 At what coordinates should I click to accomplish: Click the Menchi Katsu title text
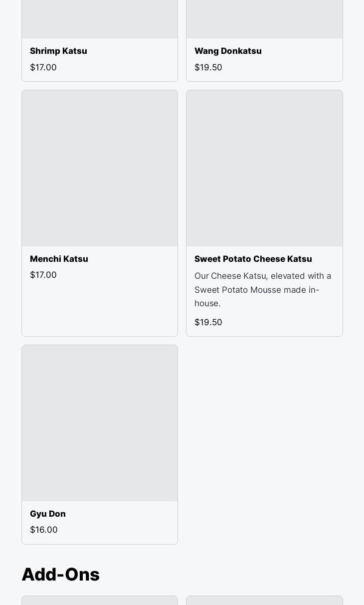pos(59,259)
